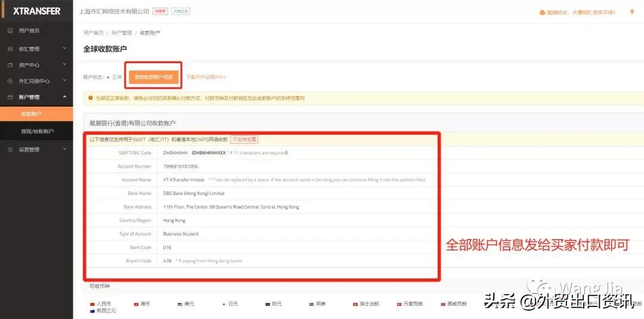Click the 新西兰元 flag icon

tap(92, 311)
